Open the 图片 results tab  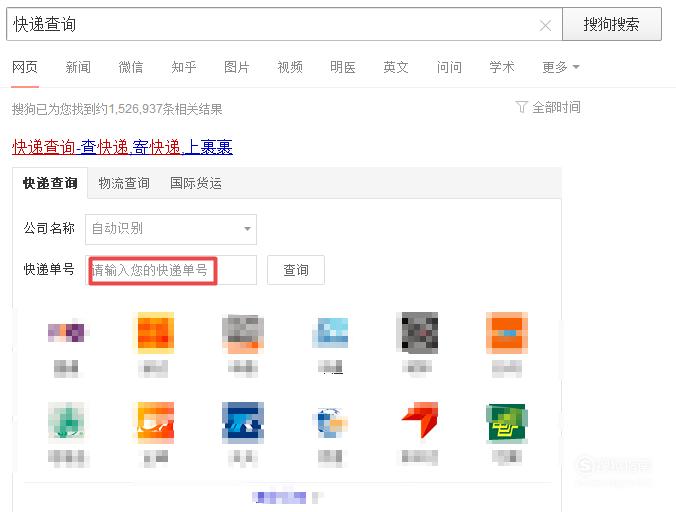[x=237, y=67]
